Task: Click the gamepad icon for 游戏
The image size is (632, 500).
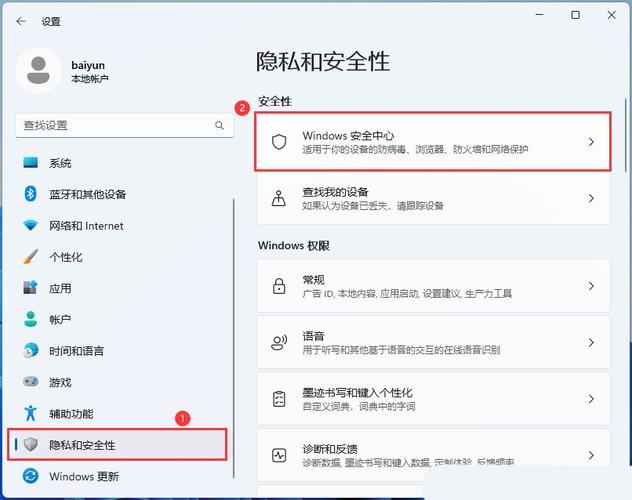Action: 31,382
